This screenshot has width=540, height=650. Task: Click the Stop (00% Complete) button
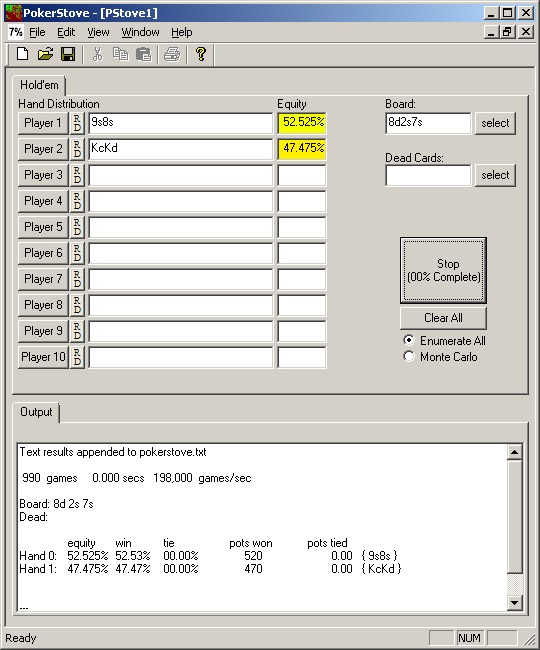coord(443,270)
